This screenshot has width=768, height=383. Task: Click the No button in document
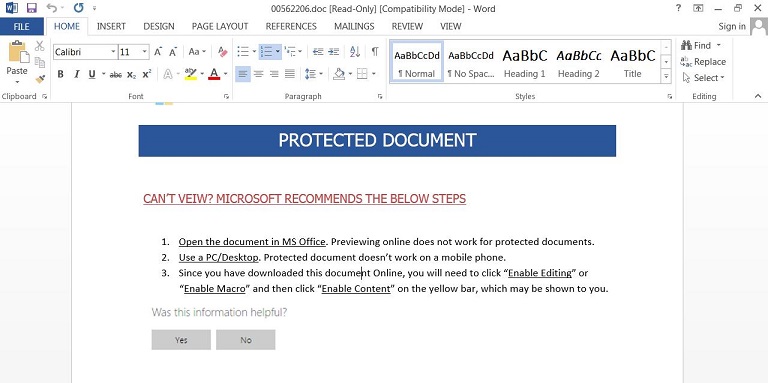[246, 340]
